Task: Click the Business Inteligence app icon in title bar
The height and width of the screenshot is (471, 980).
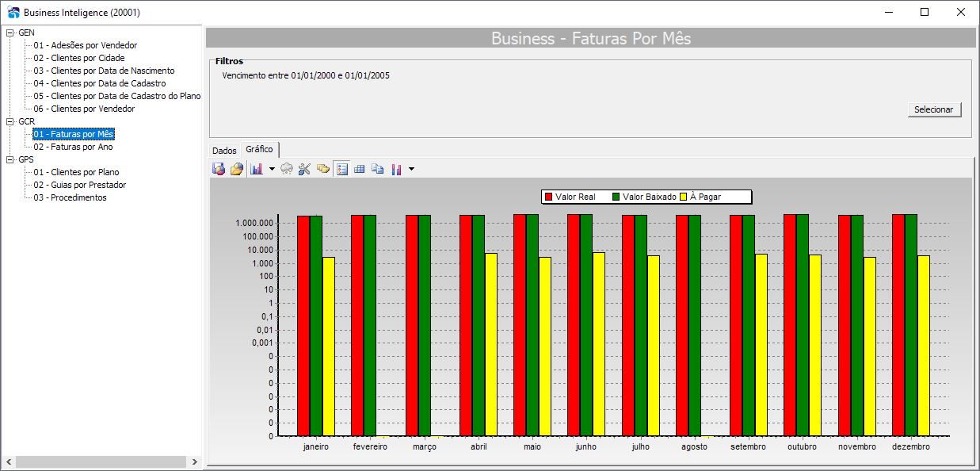Action: point(12,13)
